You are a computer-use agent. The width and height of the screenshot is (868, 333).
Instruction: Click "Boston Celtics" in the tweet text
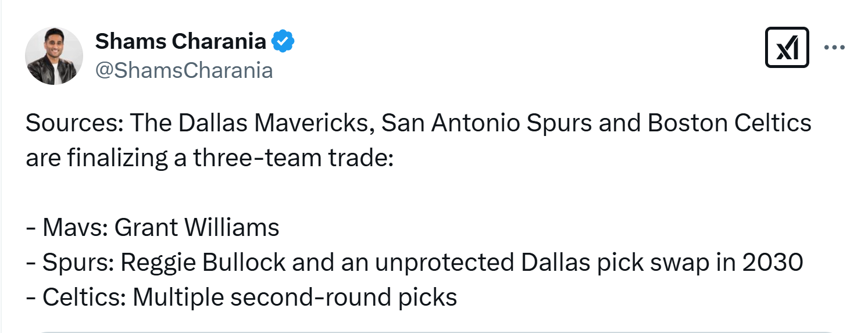(730, 124)
